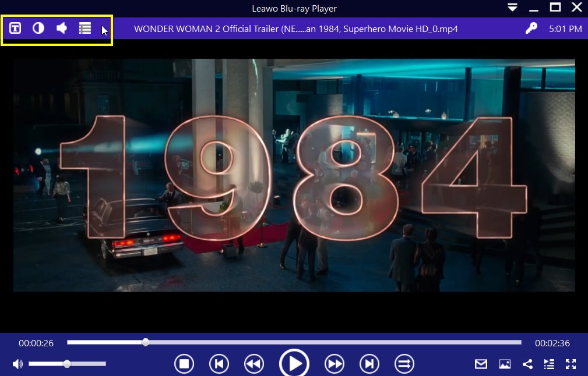The width and height of the screenshot is (588, 376).
Task: Click the key activation icon
Action: (x=531, y=28)
